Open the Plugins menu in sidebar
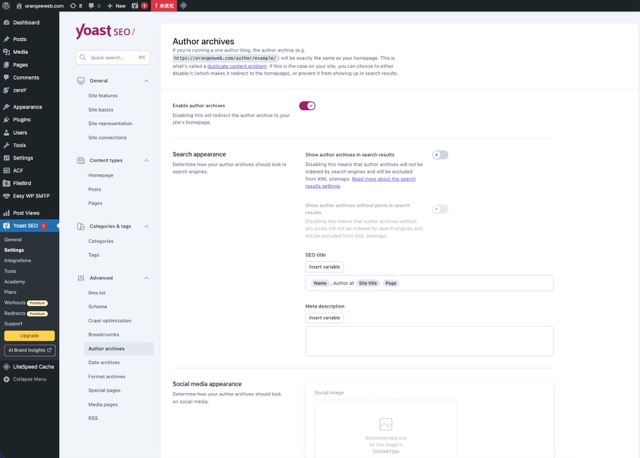Viewport: 640px width, 458px height. [21, 119]
